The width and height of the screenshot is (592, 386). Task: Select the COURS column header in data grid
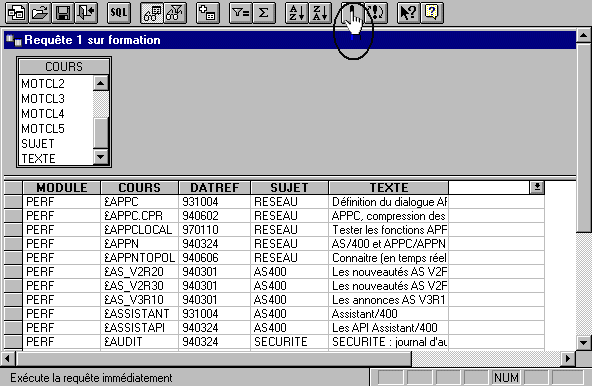[139, 188]
